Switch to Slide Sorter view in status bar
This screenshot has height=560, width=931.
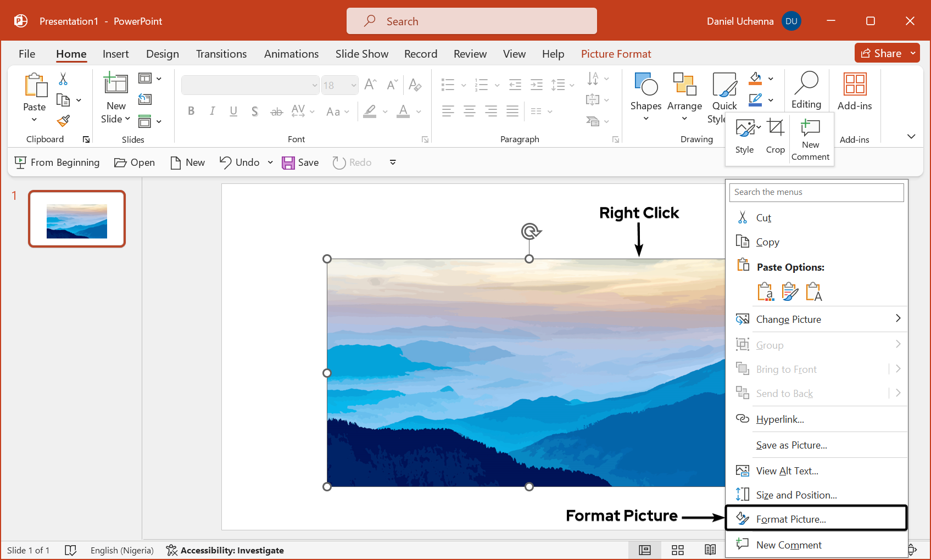(x=678, y=550)
